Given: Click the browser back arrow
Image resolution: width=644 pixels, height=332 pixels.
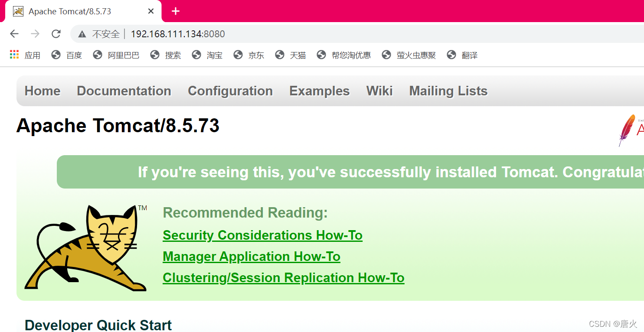Looking at the screenshot, I should point(14,34).
